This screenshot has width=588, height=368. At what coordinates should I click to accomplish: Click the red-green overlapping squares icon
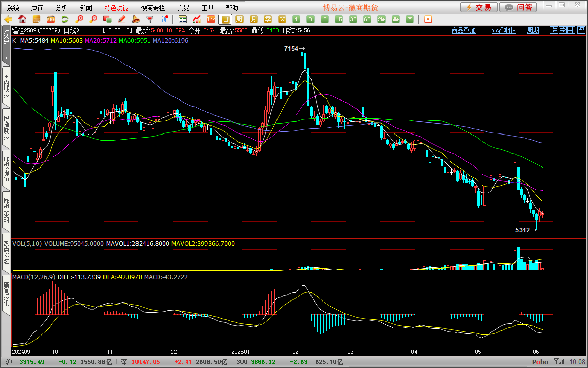[x=107, y=19]
